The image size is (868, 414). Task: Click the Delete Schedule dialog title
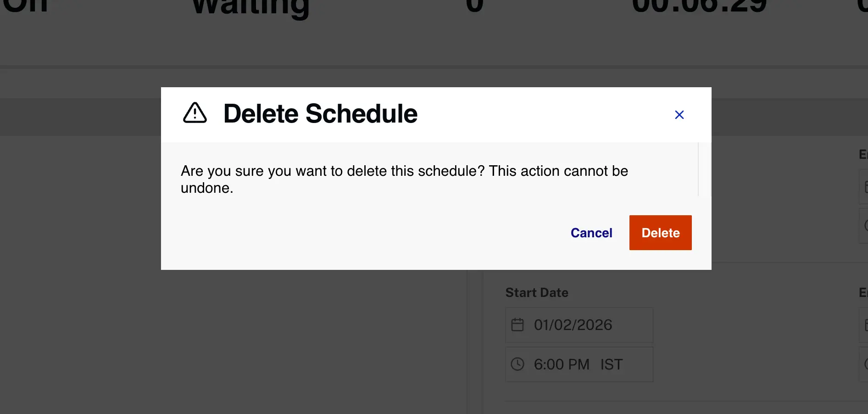(x=320, y=113)
